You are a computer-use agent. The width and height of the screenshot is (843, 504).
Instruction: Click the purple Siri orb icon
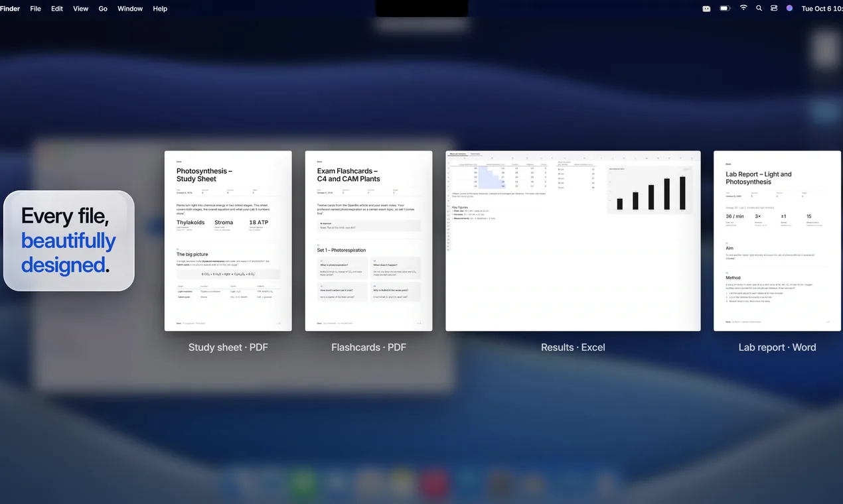point(789,9)
